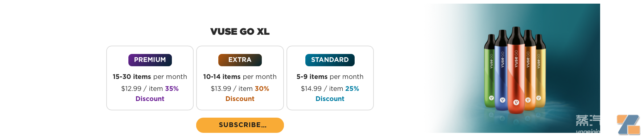Click the VUSE GO XL heading

240,32
